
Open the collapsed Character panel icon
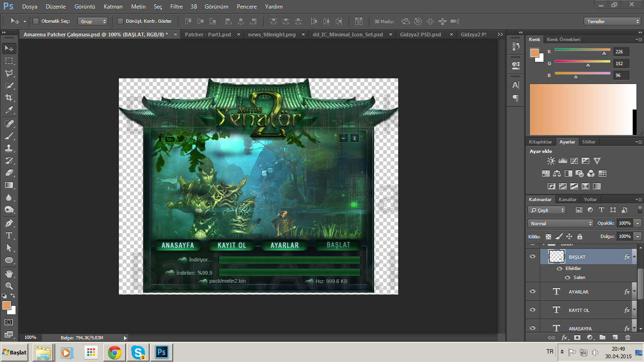[516, 85]
